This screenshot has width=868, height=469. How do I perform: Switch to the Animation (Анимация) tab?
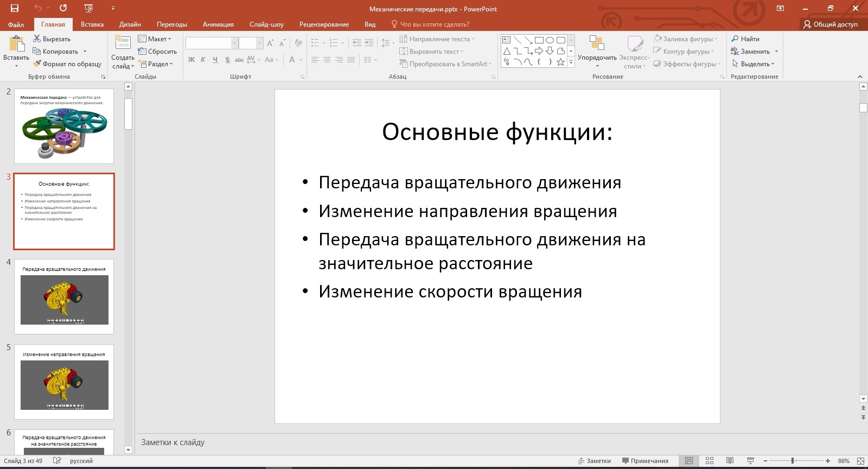tap(218, 24)
